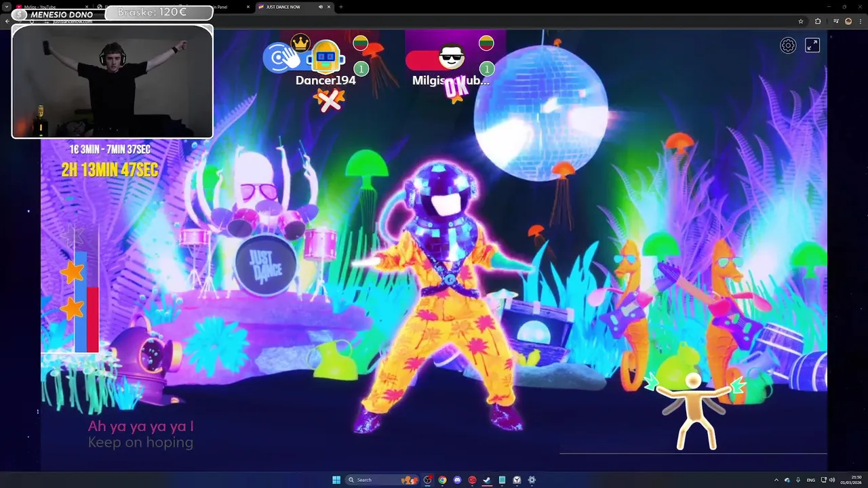This screenshot has width=868, height=488.
Task: Click the lyric line 'Keep on hoping'
Action: [x=140, y=443]
